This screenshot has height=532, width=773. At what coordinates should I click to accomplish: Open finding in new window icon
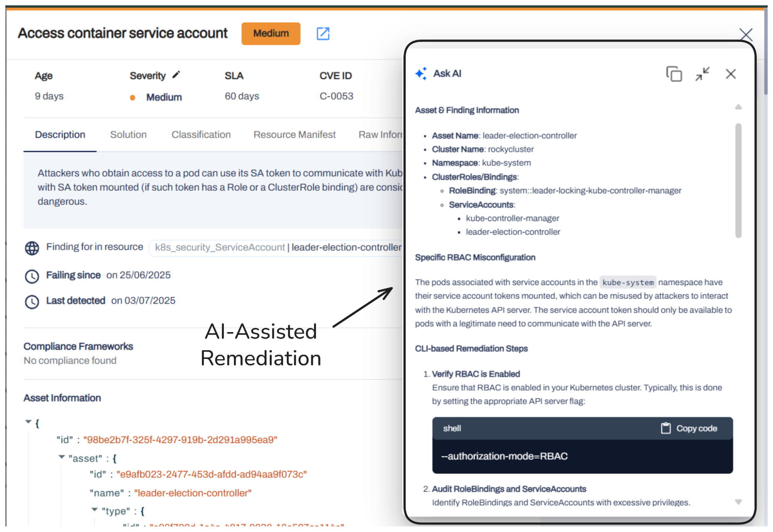[x=323, y=34]
